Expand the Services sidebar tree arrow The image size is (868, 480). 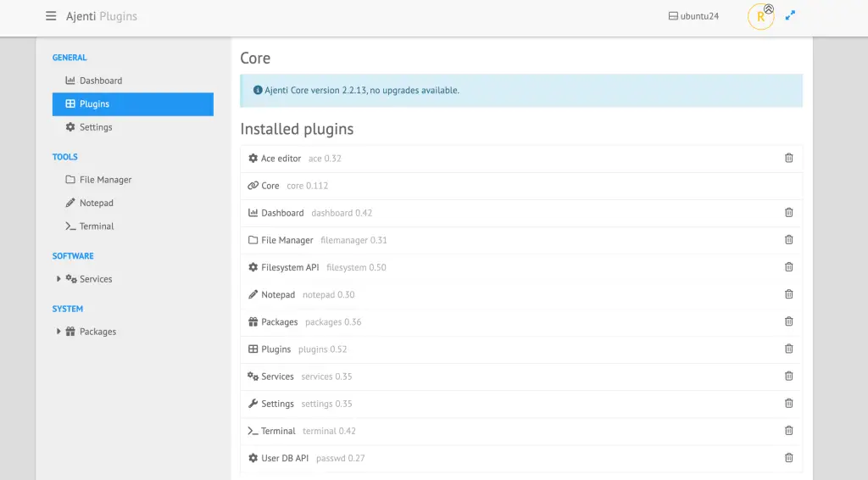pos(58,278)
